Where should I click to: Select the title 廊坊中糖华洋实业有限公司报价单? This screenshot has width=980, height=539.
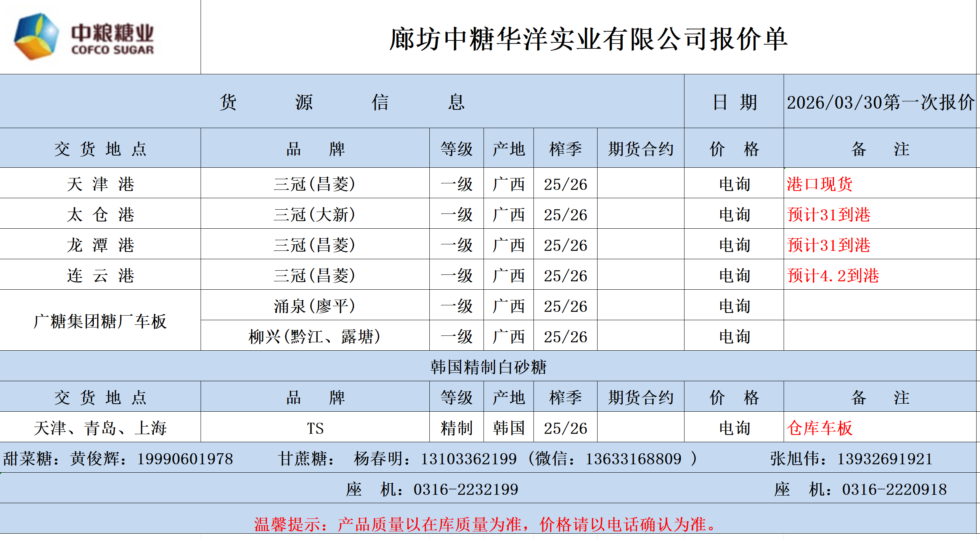pyautogui.click(x=588, y=39)
